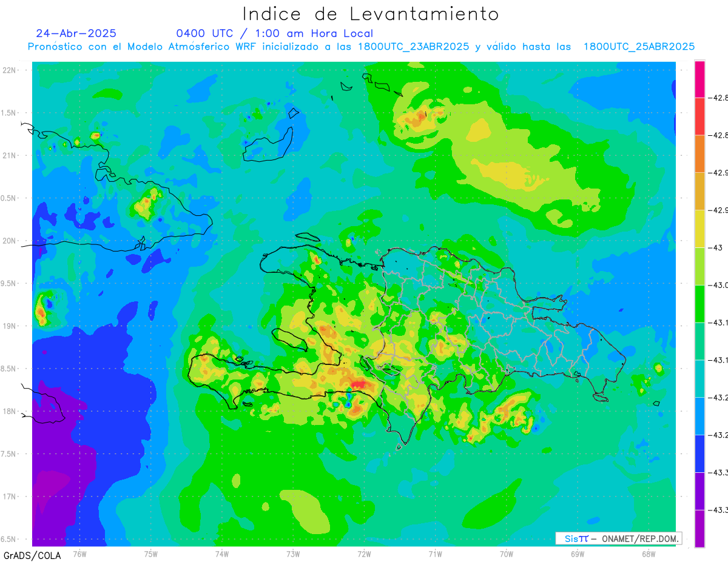This screenshot has width=728, height=562.
Task: Click the 'Pronóstico con el Modelo Atmósferico WRF' line
Action: tap(361, 47)
